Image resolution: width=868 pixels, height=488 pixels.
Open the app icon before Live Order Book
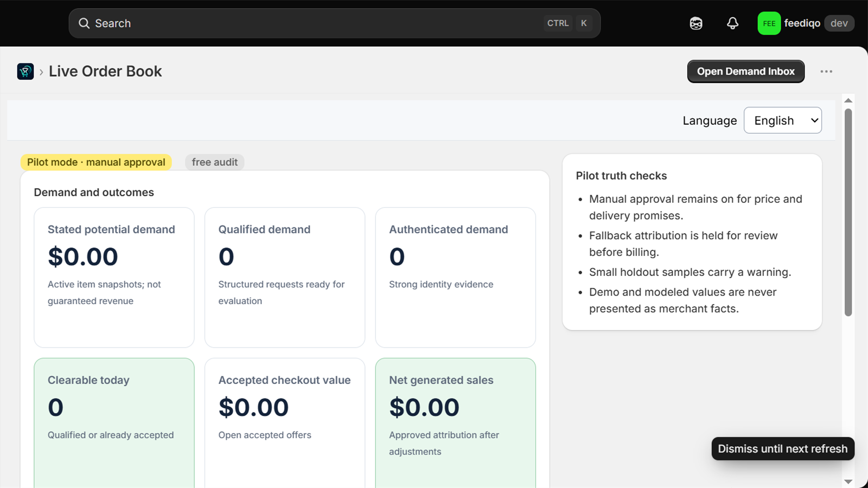(x=25, y=72)
